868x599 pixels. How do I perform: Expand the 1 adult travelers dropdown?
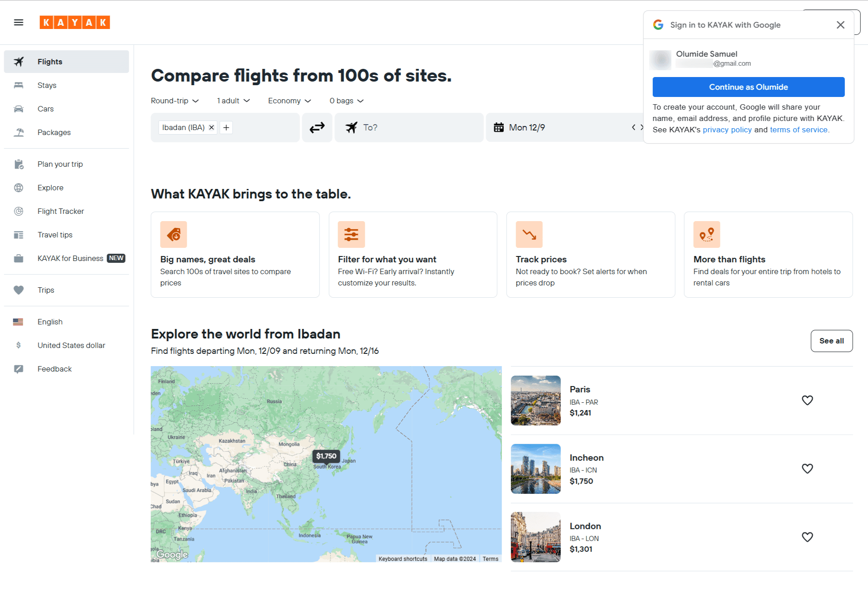coord(233,101)
